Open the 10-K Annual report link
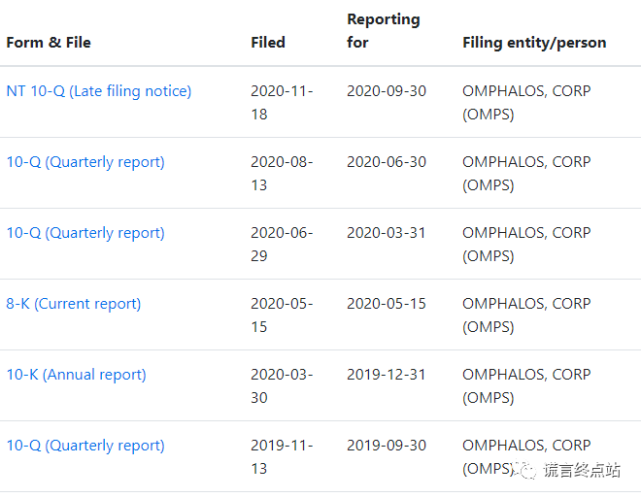641x498 pixels. point(76,375)
